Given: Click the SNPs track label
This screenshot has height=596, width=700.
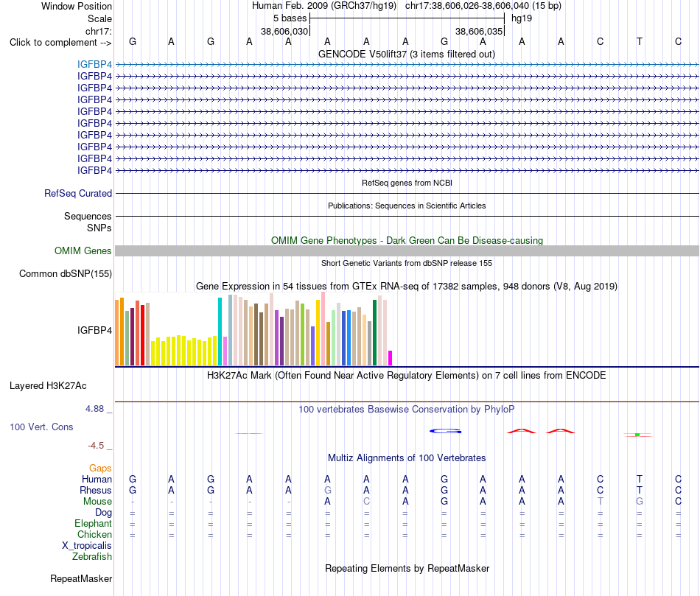Looking at the screenshot, I should point(99,228).
